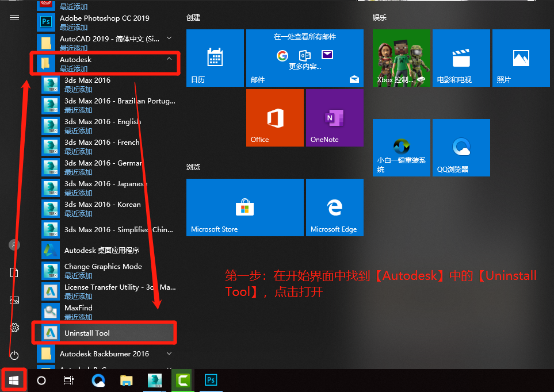Collapse the Autodesk folder

click(106, 63)
